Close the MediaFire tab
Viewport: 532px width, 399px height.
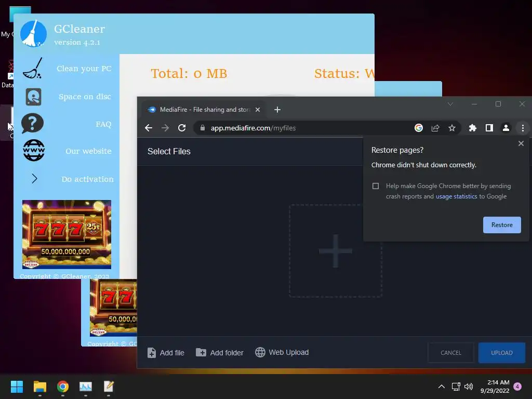click(258, 110)
